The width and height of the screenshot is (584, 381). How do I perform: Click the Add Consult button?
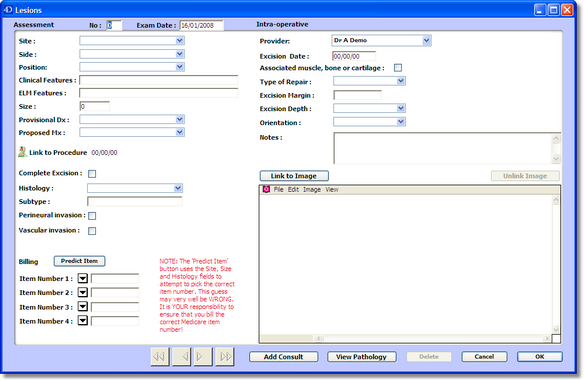coord(283,357)
